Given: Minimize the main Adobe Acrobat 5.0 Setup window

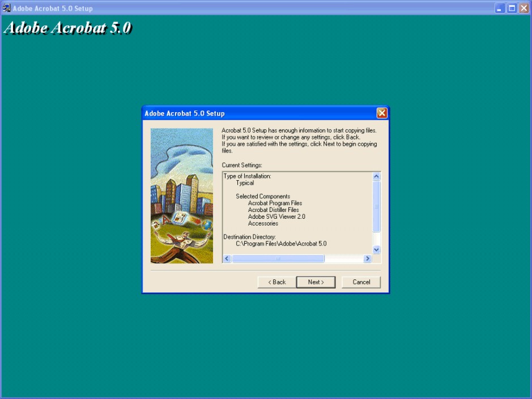Looking at the screenshot, I should (x=501, y=7).
